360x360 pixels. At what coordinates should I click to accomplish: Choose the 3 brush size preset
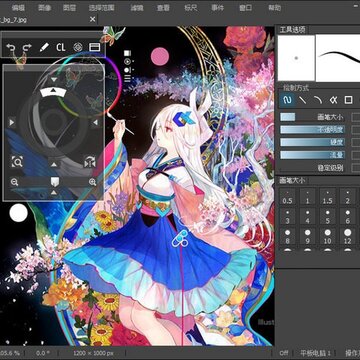287,217
